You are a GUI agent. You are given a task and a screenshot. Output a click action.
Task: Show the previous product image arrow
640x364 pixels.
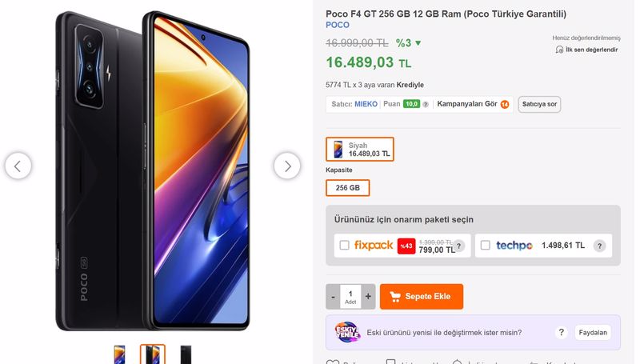click(18, 166)
